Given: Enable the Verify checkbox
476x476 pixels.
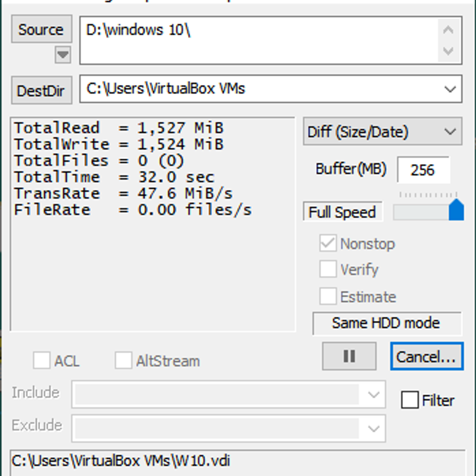Looking at the screenshot, I should pos(328,269).
